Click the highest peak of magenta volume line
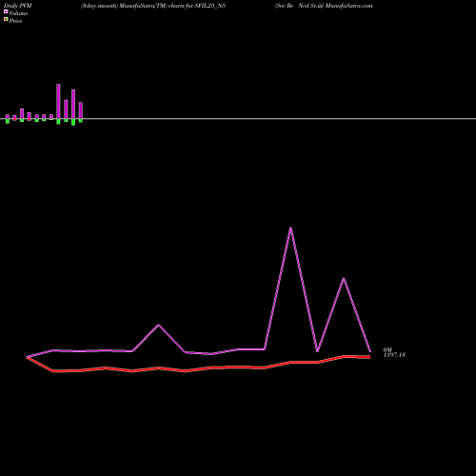This screenshot has height=476, width=476. pos(290,228)
